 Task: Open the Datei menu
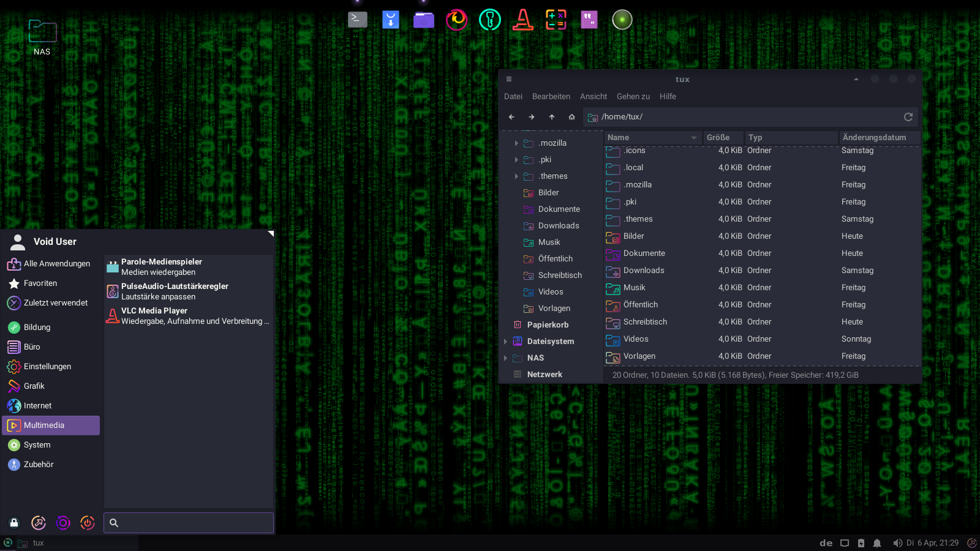(x=513, y=97)
